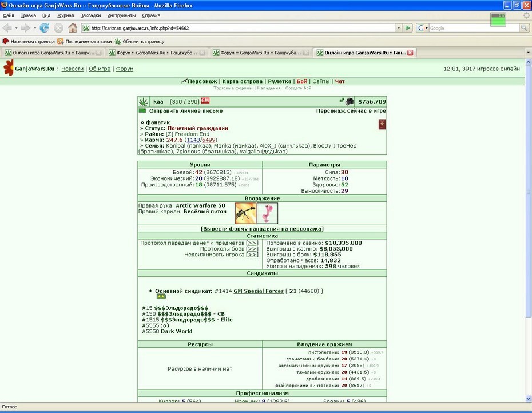
Task: Open GM Special Forces syndicate link
Action: click(x=259, y=291)
